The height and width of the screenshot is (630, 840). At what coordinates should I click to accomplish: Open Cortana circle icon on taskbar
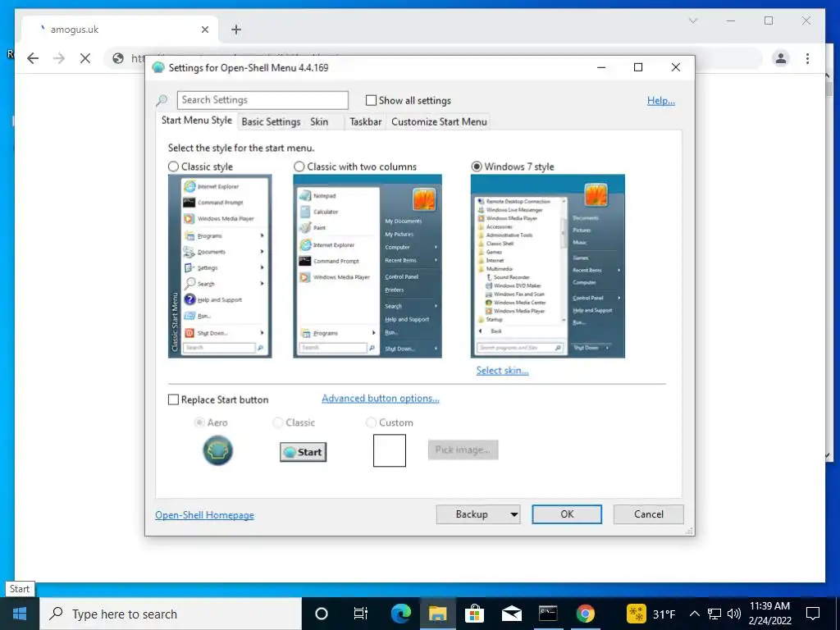pyautogui.click(x=322, y=614)
